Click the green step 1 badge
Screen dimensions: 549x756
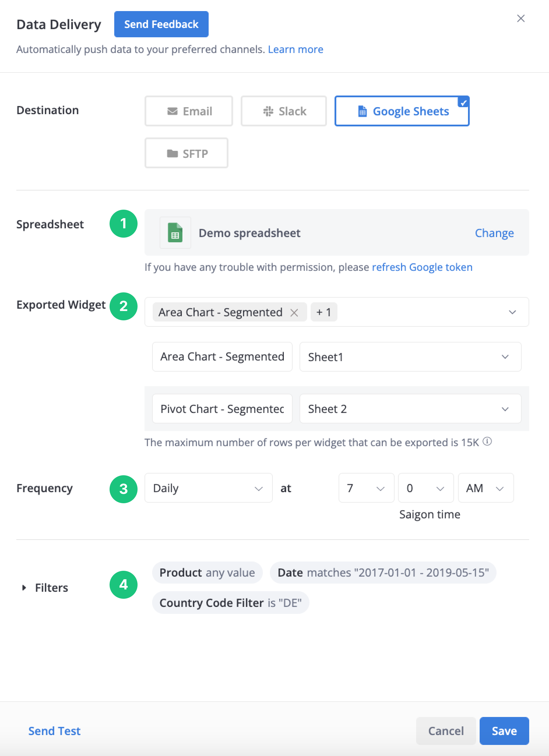tap(123, 224)
